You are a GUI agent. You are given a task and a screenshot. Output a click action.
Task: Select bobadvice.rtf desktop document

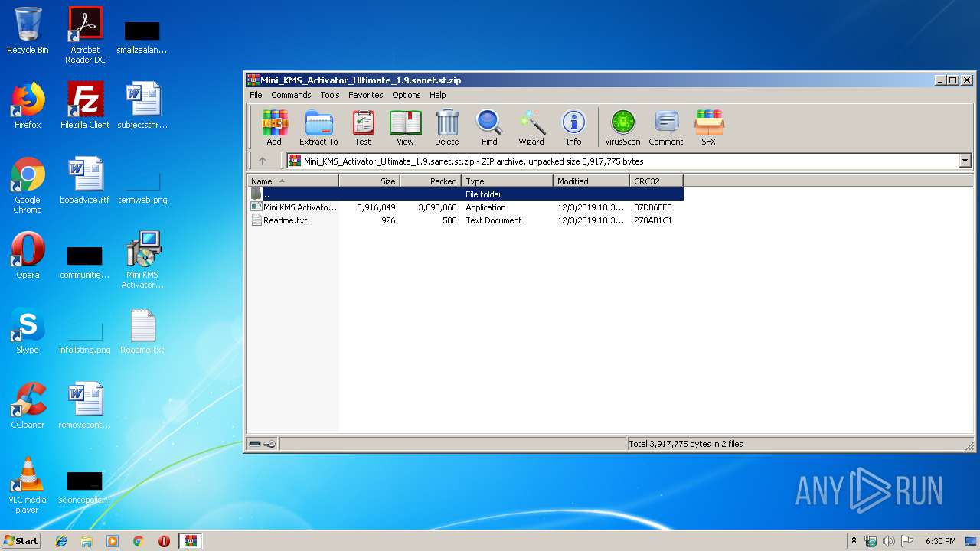[x=85, y=181]
